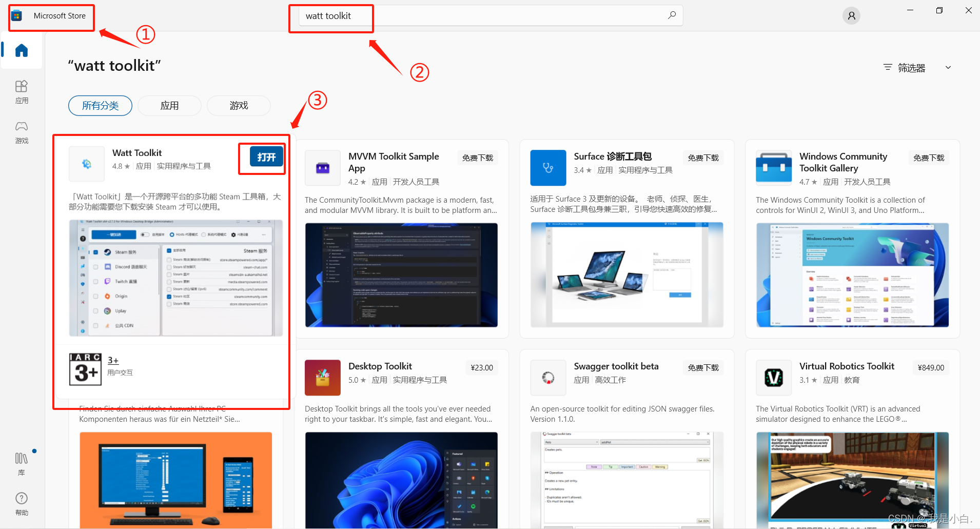Image resolution: width=980 pixels, height=529 pixels.
Task: Open the 帮助 (Help) sidebar icon
Action: tap(22, 504)
